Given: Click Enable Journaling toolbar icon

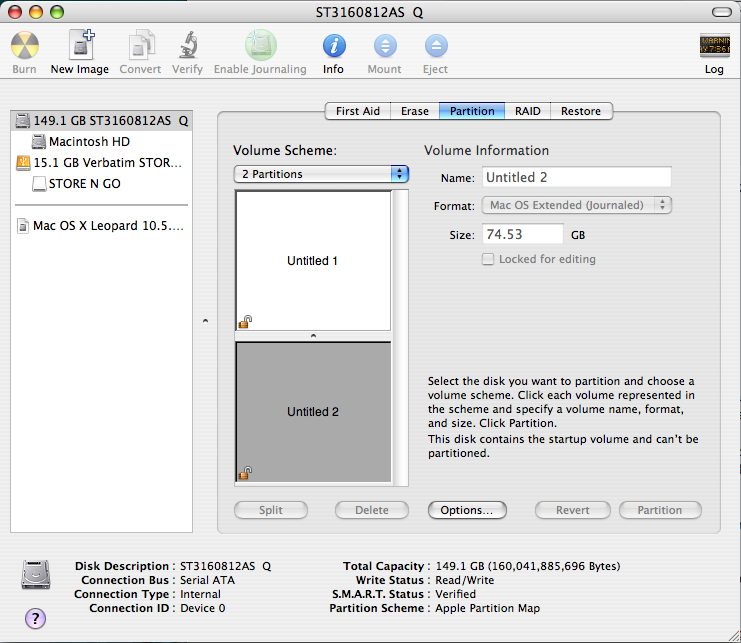Looking at the screenshot, I should 260,45.
